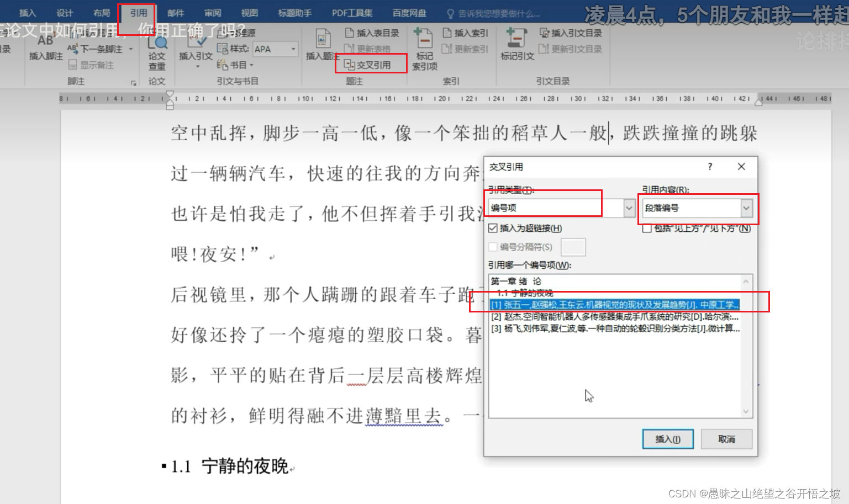Click heading 1.1 宁静的夜晚 in document
Viewport: 849px width, 504px height.
click(x=230, y=466)
